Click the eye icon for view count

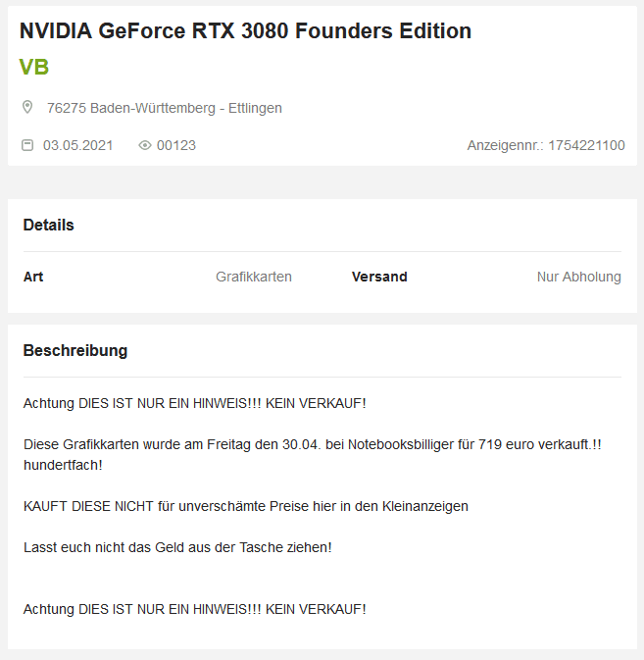(145, 145)
